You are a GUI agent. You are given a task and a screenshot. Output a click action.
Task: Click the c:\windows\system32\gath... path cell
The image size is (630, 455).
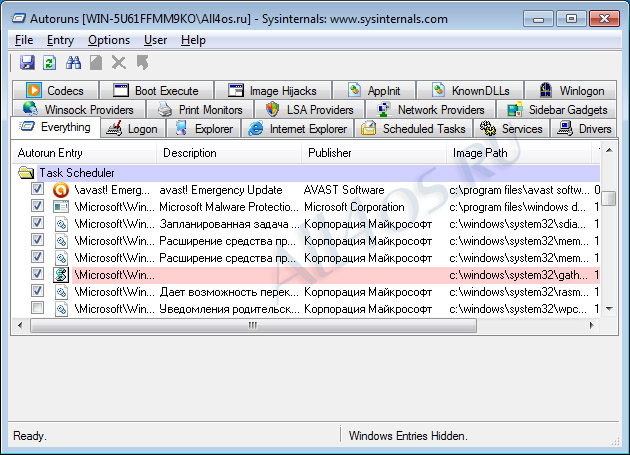(518, 275)
